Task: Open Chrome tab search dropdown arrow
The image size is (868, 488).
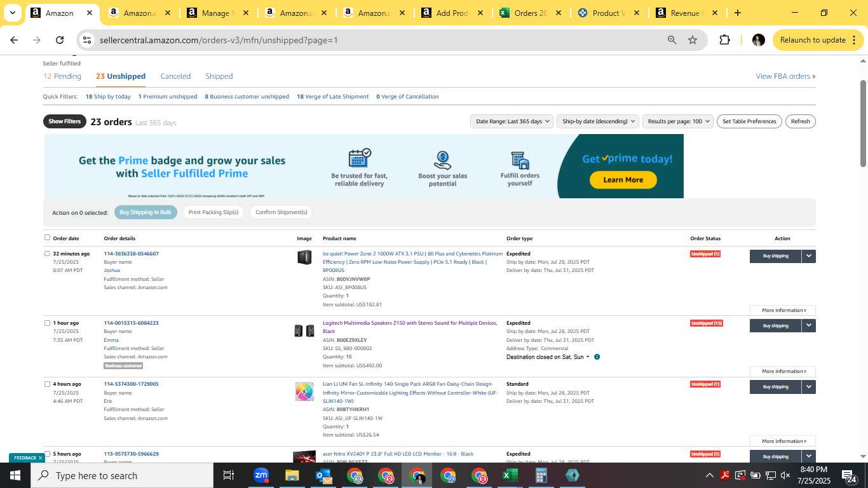Action: coord(12,13)
